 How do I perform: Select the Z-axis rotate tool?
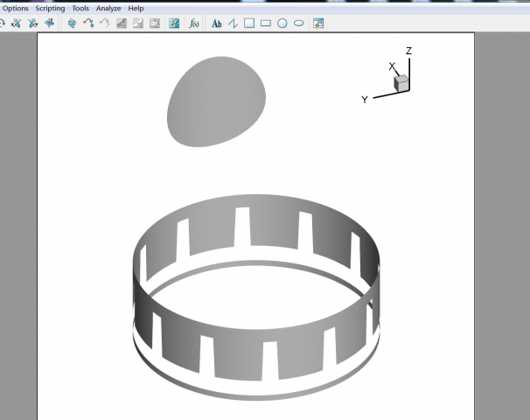click(x=50, y=24)
